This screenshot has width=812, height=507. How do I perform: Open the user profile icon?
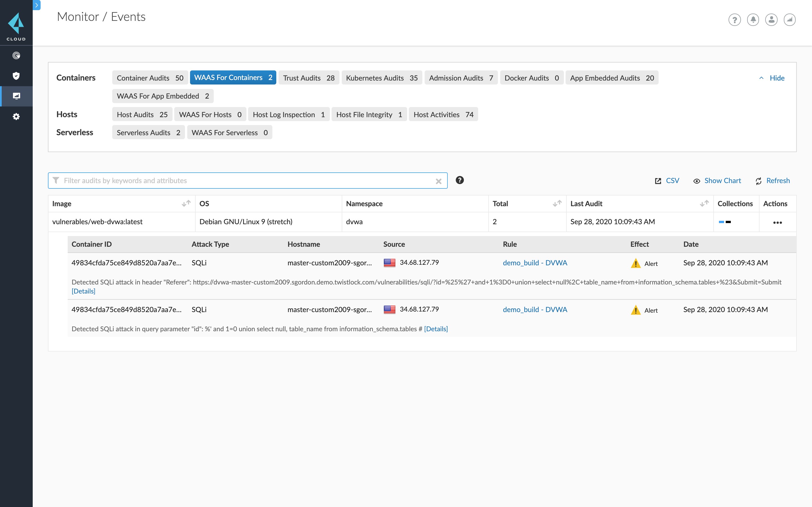coord(771,20)
